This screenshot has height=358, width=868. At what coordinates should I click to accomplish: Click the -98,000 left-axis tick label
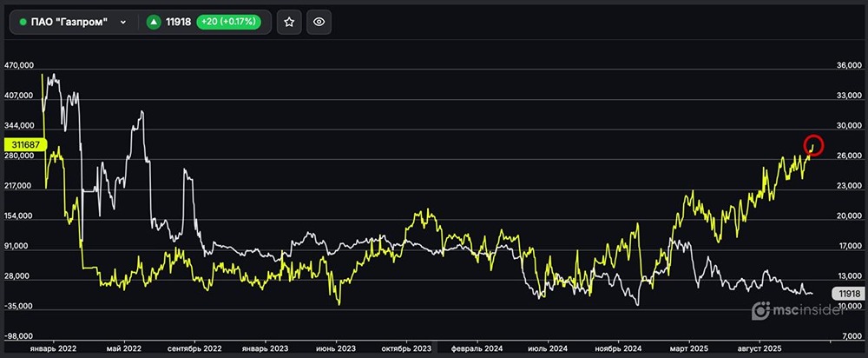coord(19,335)
